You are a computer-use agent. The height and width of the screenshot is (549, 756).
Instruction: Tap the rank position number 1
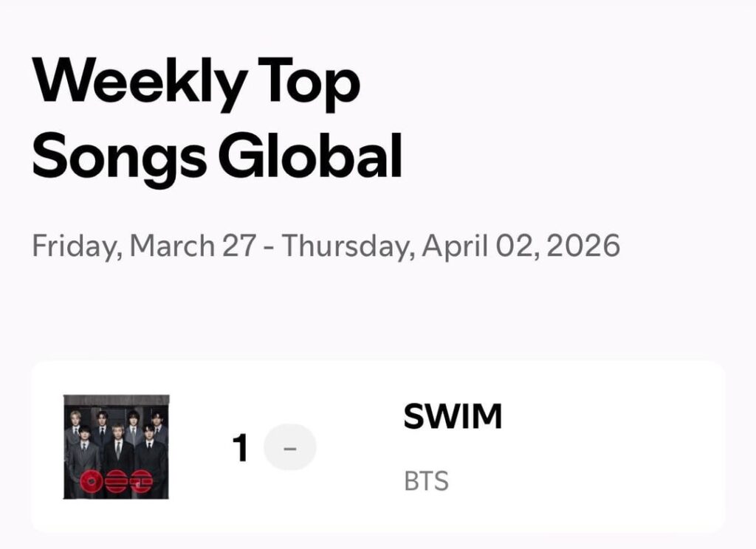click(239, 447)
